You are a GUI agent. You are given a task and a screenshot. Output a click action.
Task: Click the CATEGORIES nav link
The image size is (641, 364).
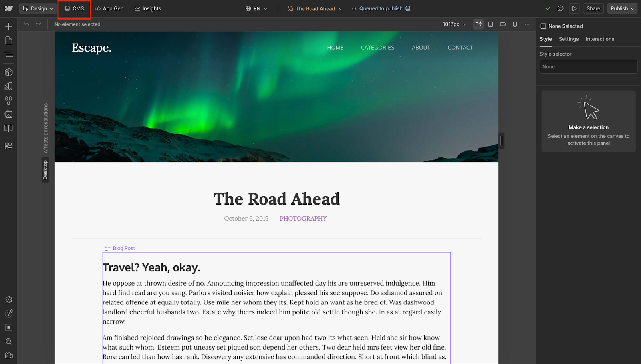click(x=377, y=48)
